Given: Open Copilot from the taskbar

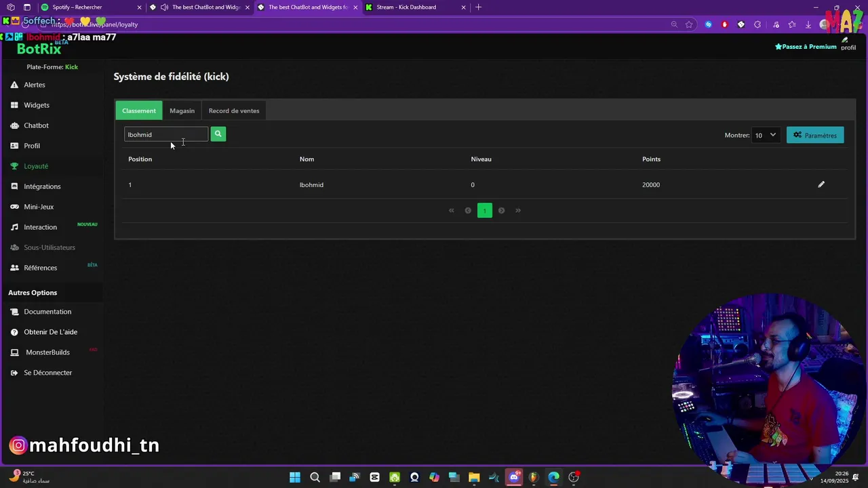Looking at the screenshot, I should click(434, 477).
